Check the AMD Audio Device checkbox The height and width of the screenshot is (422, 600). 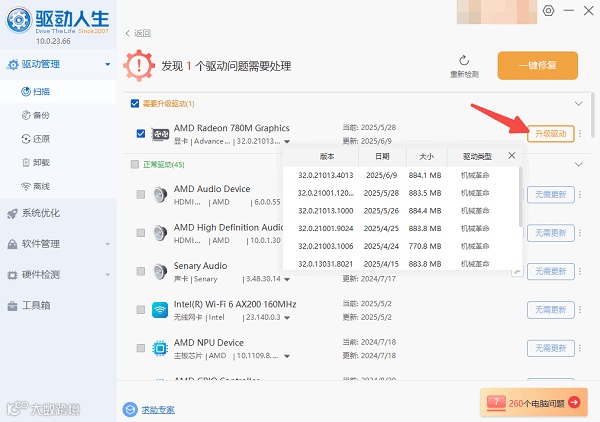point(141,194)
